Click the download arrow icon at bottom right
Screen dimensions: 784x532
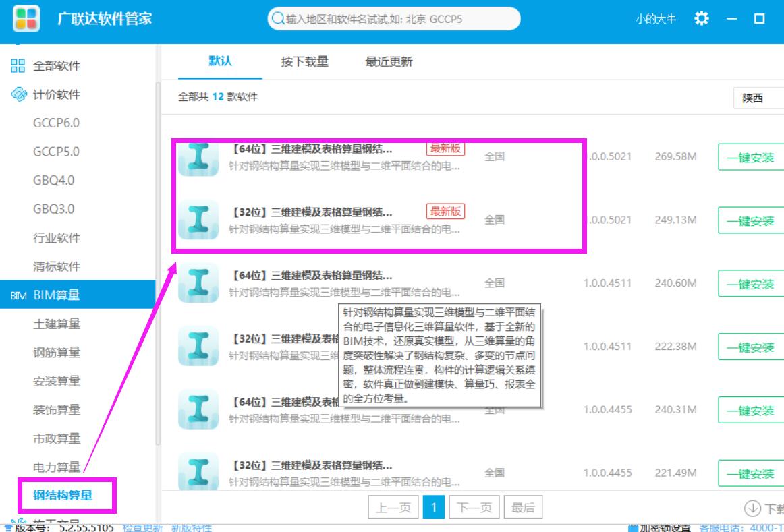[752, 508]
